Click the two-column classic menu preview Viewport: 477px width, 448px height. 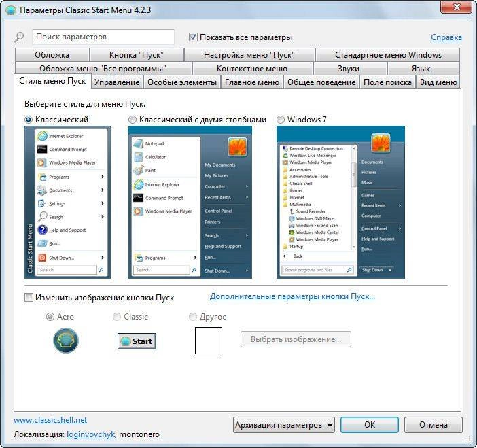(x=190, y=202)
